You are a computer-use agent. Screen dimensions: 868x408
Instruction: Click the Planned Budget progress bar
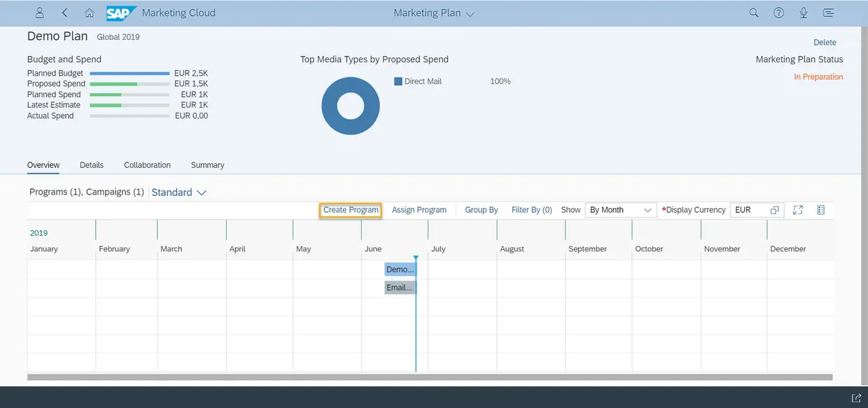coord(129,73)
